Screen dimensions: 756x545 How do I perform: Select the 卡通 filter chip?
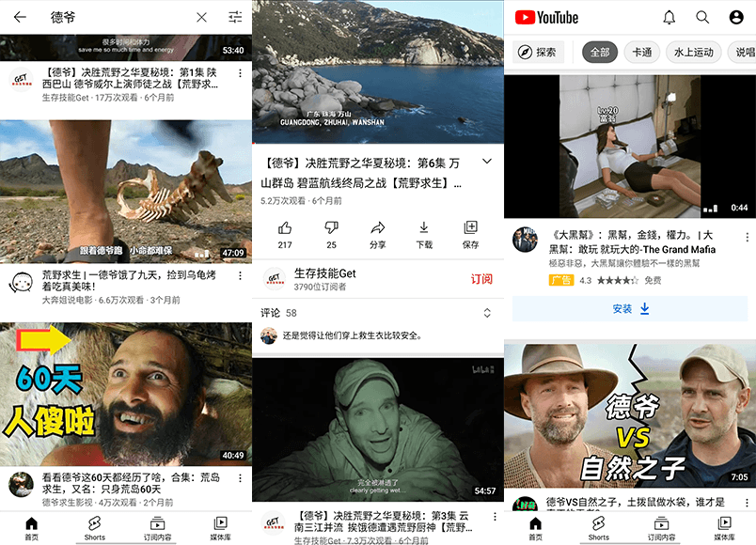641,52
